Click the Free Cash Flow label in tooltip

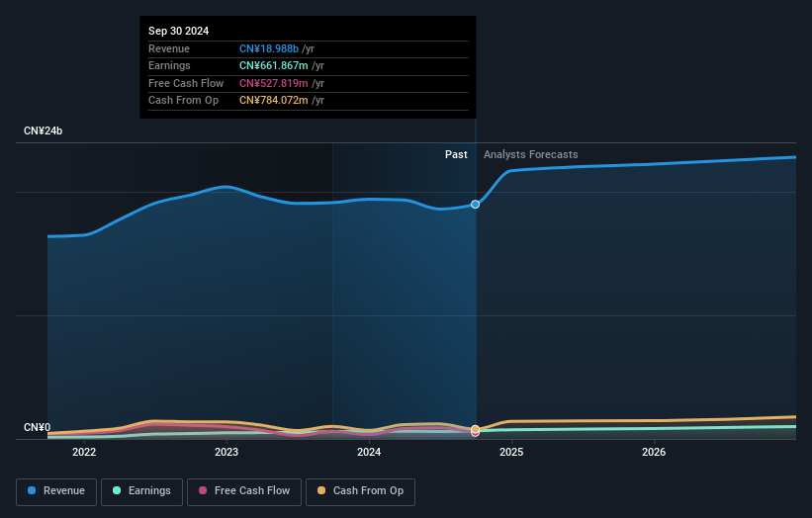tap(186, 83)
